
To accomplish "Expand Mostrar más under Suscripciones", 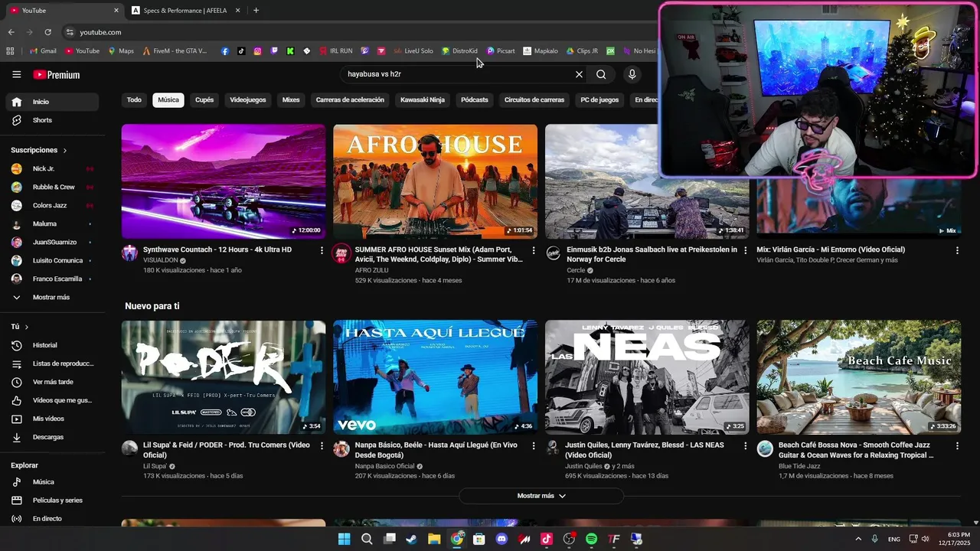I will click(x=52, y=298).
